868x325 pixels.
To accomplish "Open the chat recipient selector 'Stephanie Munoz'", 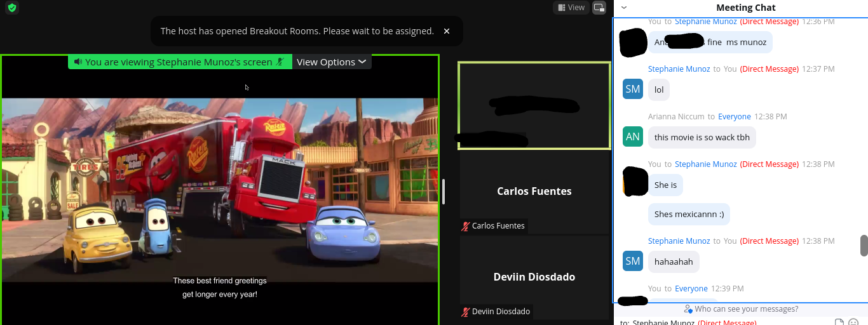I will click(x=665, y=322).
